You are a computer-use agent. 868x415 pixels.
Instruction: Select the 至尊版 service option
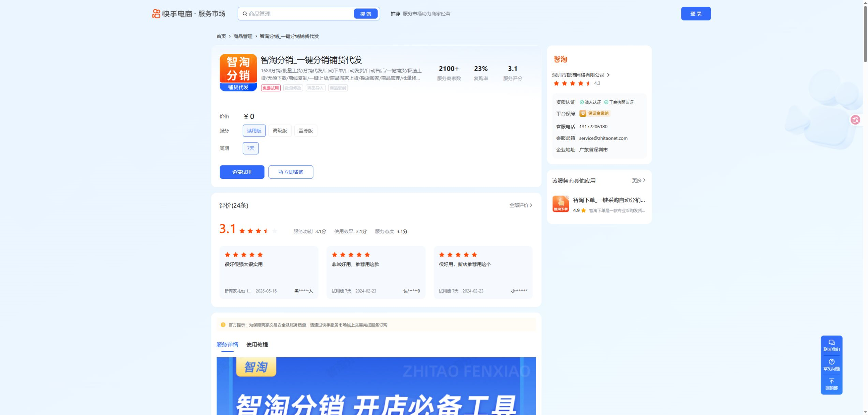point(305,131)
